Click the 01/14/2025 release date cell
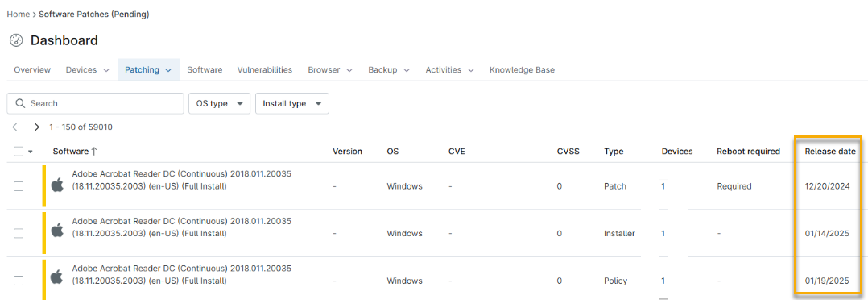This screenshot has width=868, height=300. point(827,233)
